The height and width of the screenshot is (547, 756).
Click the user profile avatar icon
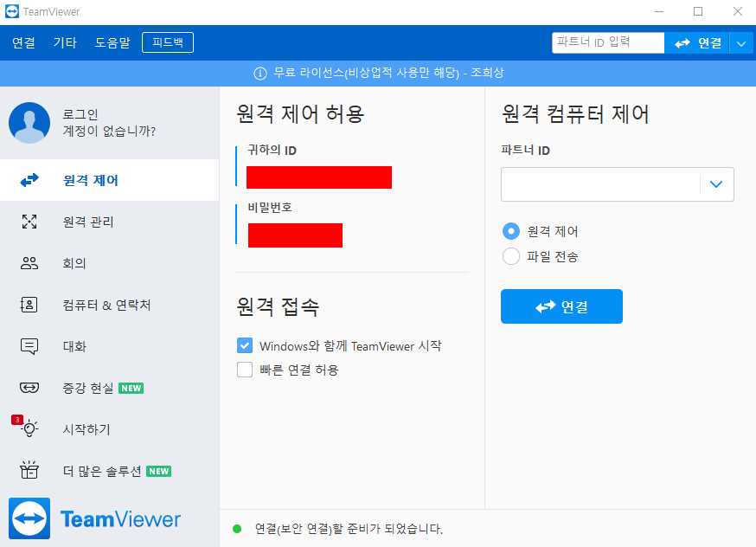click(29, 123)
